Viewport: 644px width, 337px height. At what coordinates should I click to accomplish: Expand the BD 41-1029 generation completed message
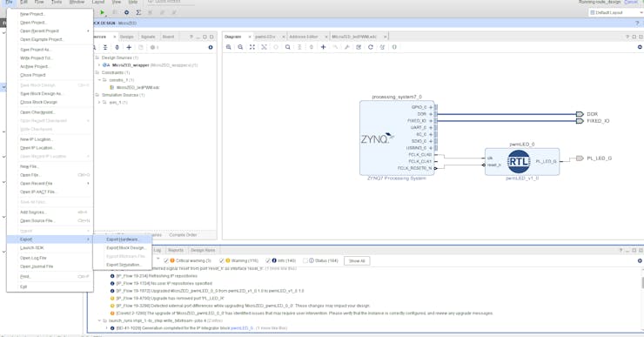tap(106, 328)
